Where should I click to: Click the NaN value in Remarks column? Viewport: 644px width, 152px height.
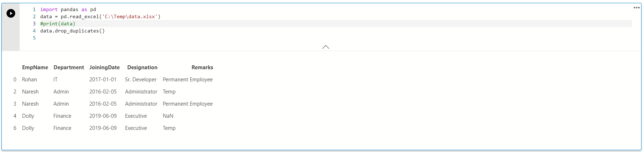[x=168, y=116]
